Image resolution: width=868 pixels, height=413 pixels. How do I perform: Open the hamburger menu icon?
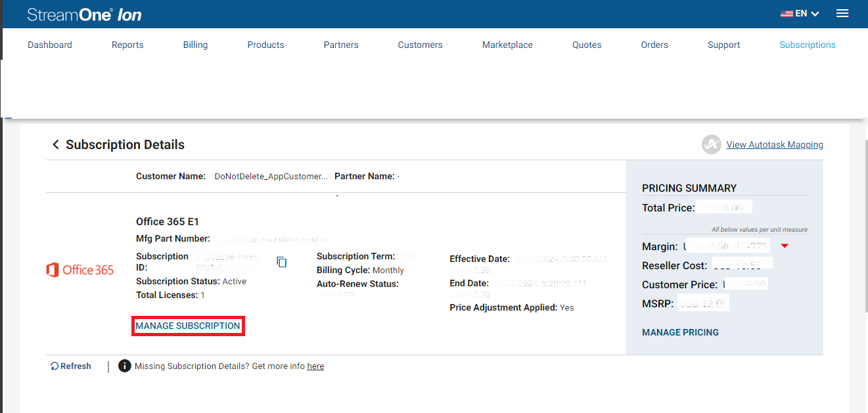842,13
